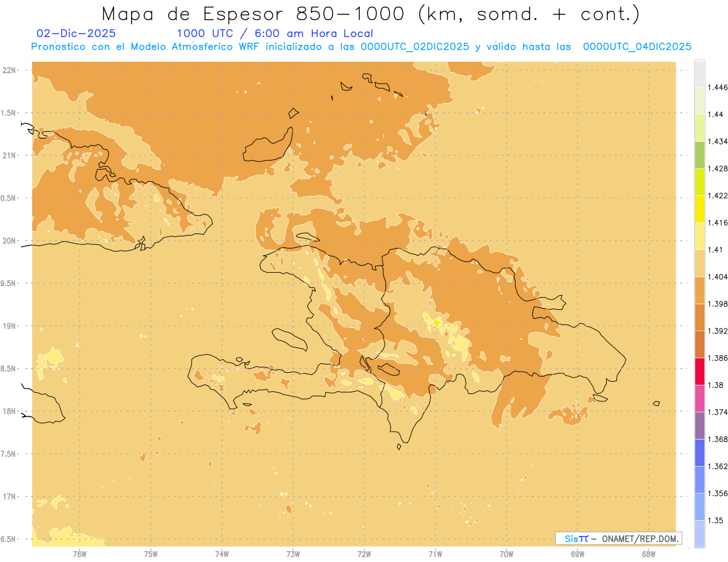Click the 1.41 legend value

[x=716, y=250]
